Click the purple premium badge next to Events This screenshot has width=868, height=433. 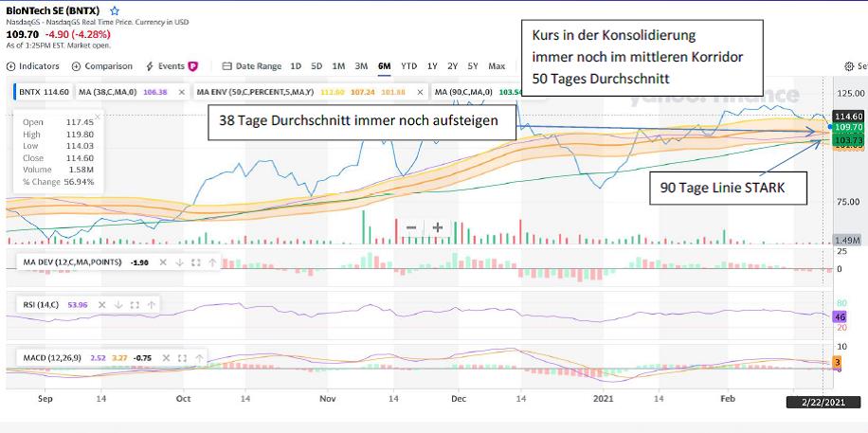[x=192, y=66]
